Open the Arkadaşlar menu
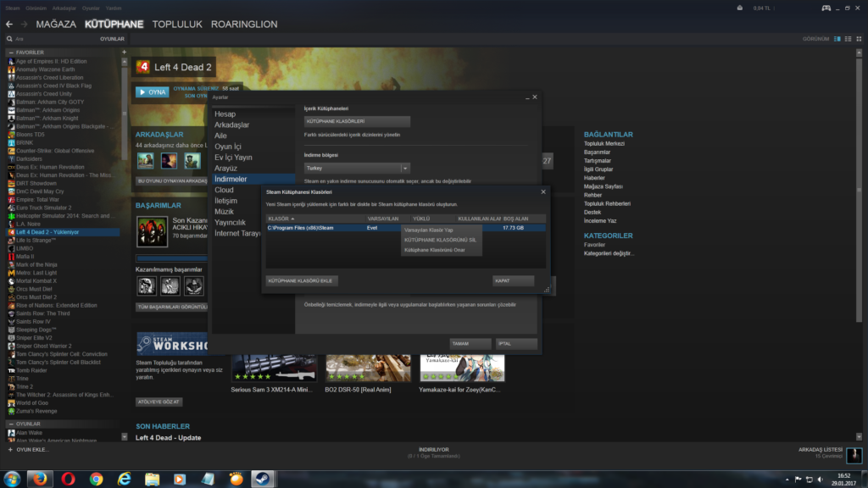Viewport: 868px width, 488px height. pos(64,8)
